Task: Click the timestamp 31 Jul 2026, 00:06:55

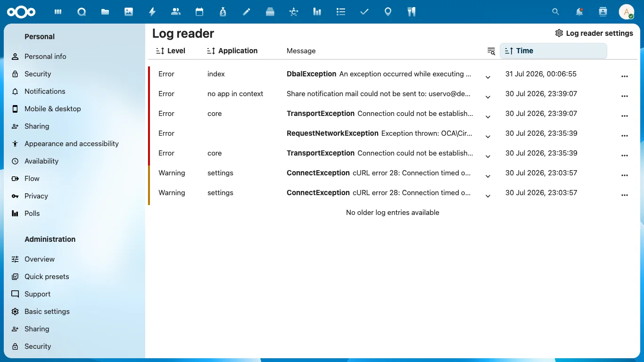Action: pos(541,74)
